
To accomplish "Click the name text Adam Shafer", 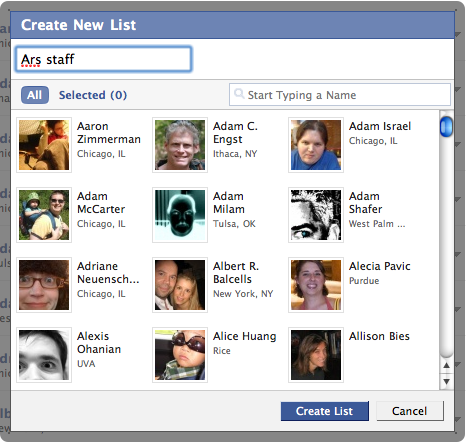I will [x=366, y=203].
